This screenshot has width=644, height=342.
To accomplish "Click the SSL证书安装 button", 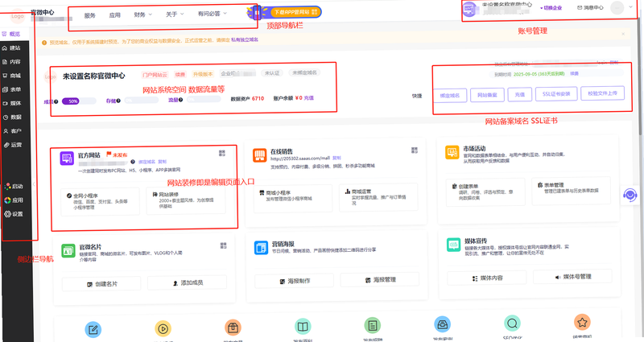I will coord(556,94).
